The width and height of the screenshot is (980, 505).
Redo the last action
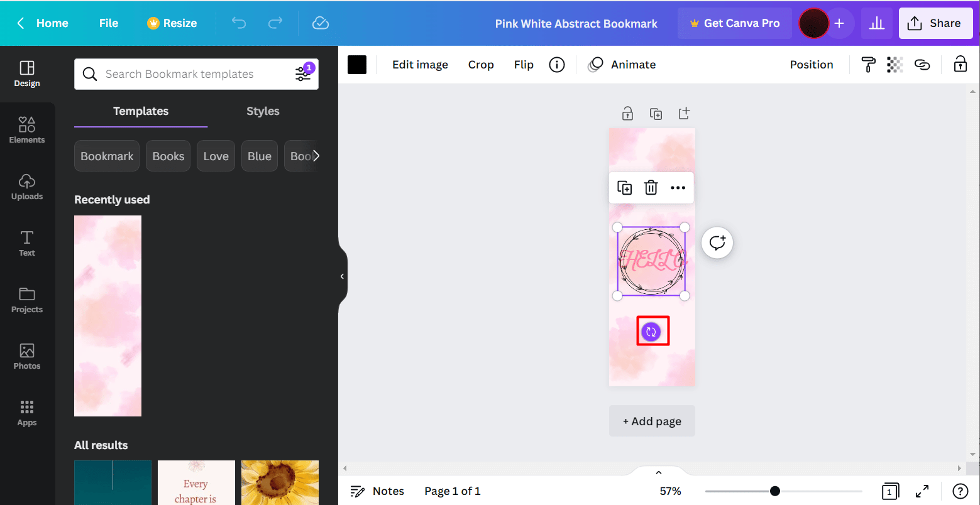[x=275, y=23]
